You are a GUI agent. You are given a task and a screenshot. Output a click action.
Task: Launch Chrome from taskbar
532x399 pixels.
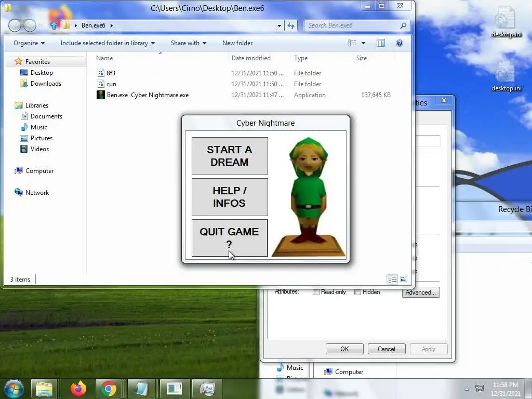coord(109,389)
